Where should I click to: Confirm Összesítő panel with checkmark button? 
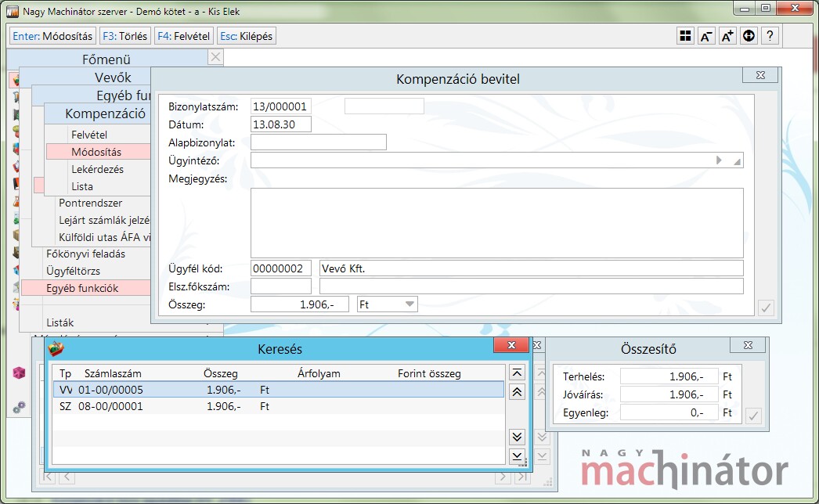tap(753, 416)
